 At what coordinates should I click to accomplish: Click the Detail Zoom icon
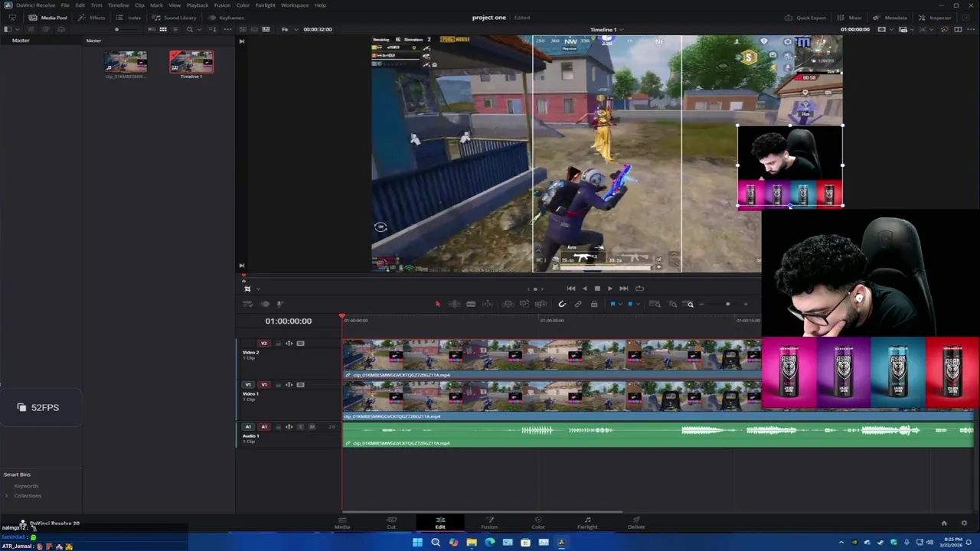tap(673, 304)
